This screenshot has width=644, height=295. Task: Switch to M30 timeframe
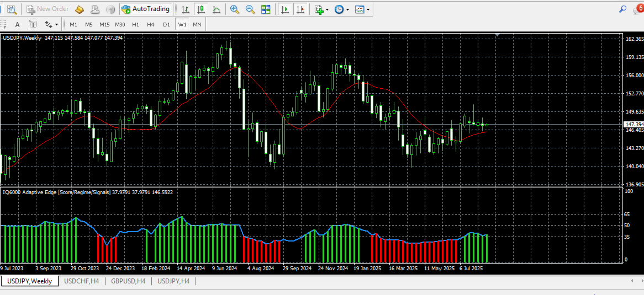[x=120, y=25]
